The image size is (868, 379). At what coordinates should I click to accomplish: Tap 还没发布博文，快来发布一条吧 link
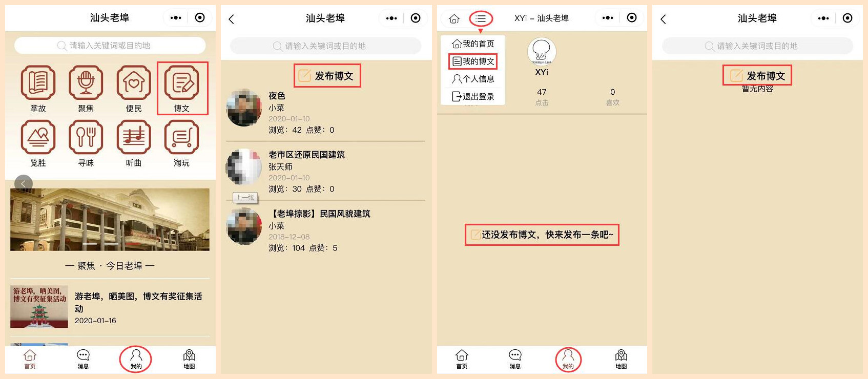click(542, 235)
